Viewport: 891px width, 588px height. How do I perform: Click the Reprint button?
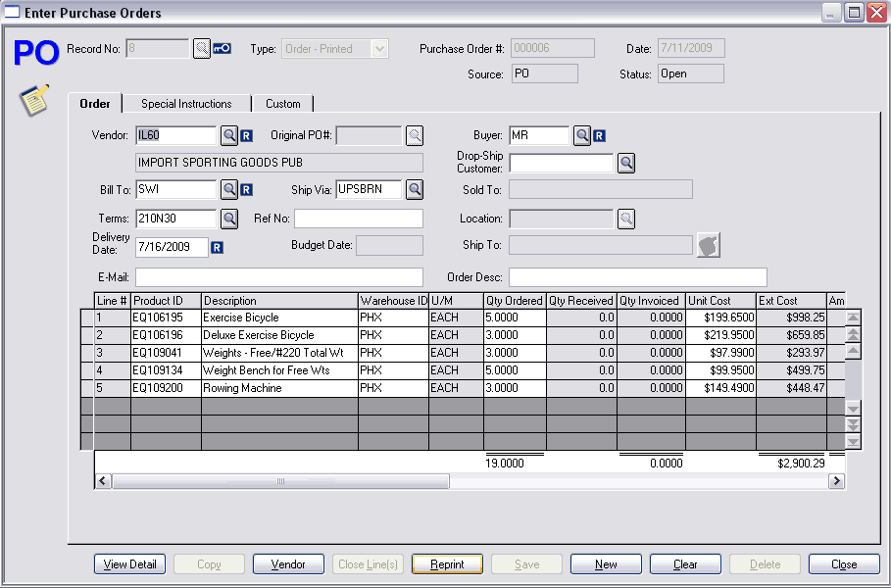(x=447, y=564)
